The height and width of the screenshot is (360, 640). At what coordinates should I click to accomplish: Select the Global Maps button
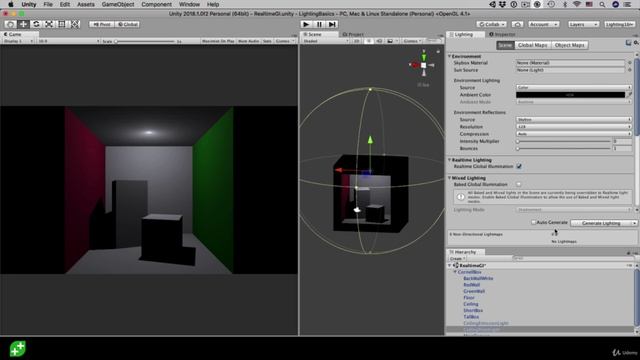[532, 45]
